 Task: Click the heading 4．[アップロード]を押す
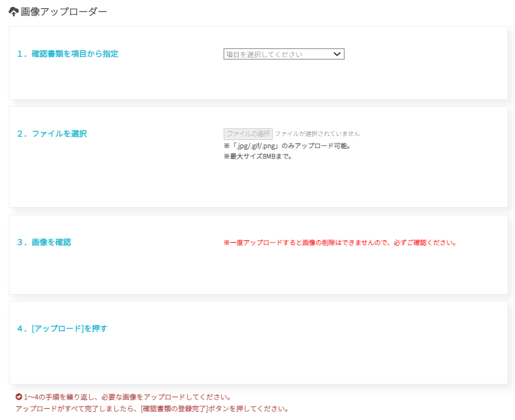(62, 328)
